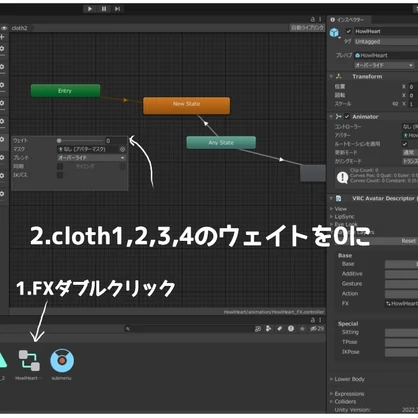This screenshot has width=418, height=418.
Task: Click the Play button in the toolbar
Action: [90, 9]
